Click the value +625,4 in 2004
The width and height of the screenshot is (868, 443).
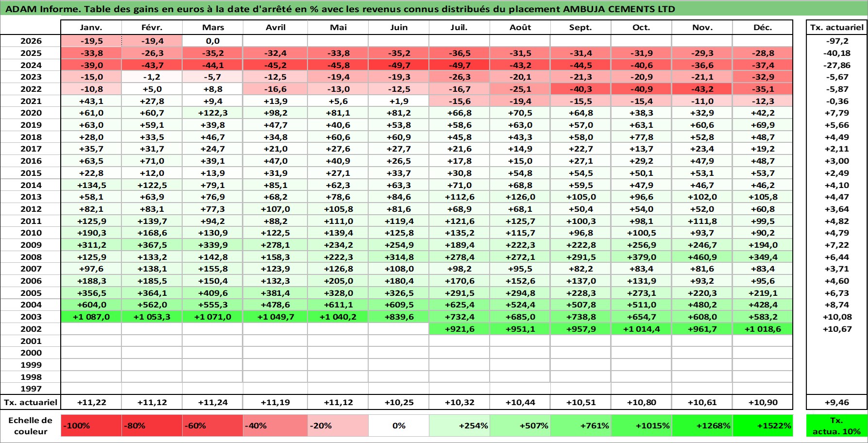tap(460, 305)
